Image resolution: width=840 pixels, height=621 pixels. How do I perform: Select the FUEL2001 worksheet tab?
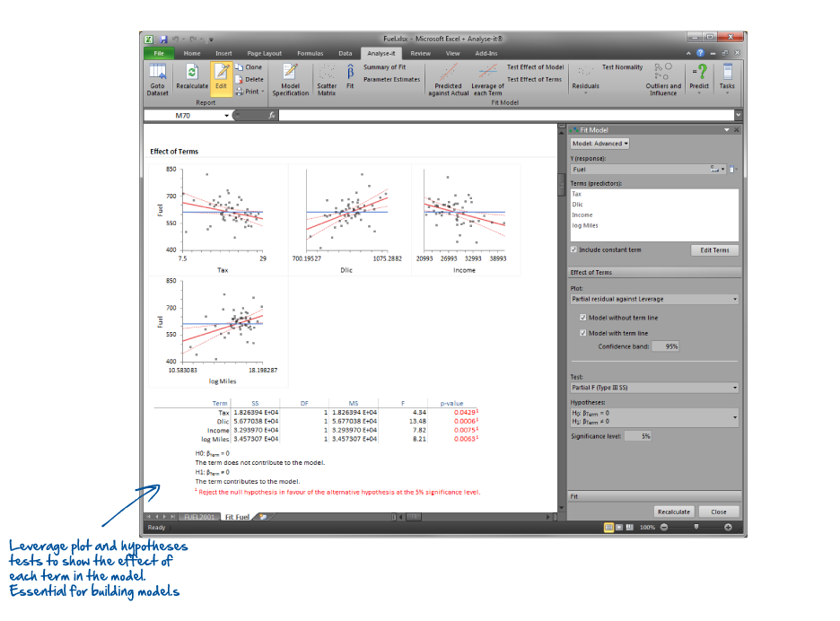[x=199, y=517]
